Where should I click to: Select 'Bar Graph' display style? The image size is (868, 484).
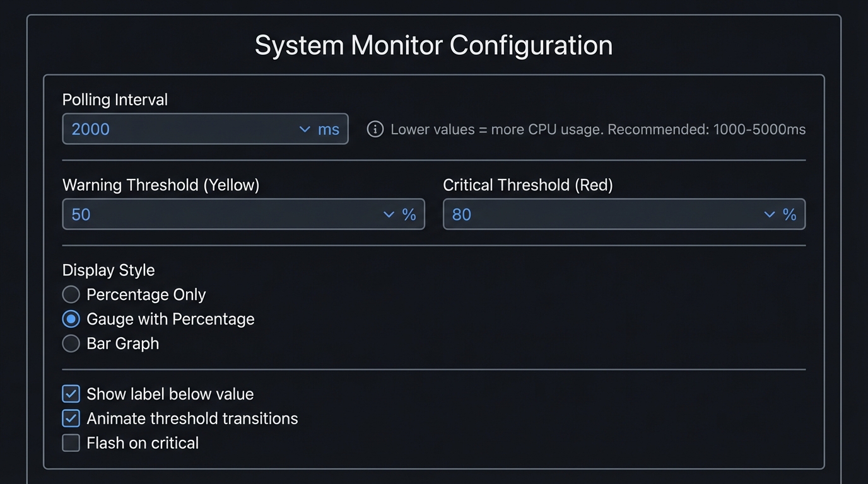coord(71,343)
